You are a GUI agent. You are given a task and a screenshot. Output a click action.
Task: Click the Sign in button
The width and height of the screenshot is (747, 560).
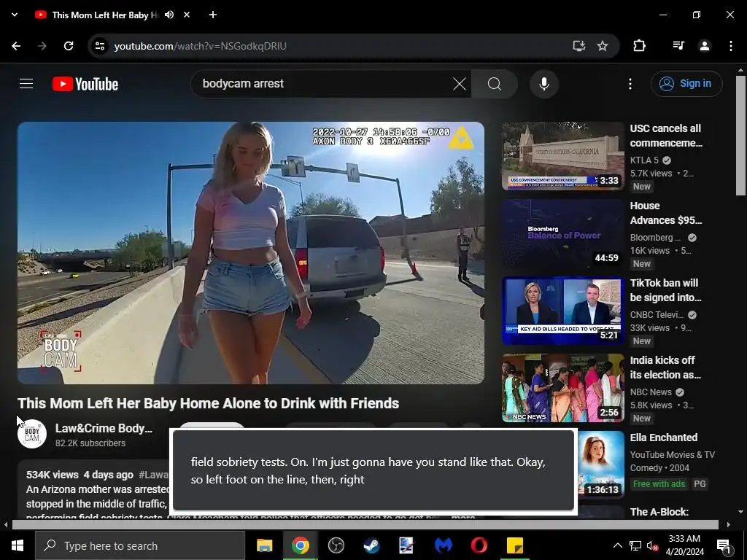686,84
